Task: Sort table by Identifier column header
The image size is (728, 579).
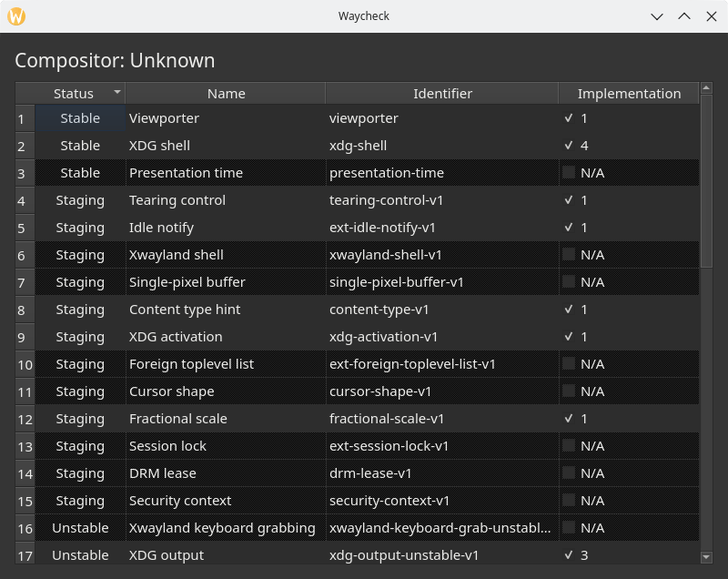Action: (x=442, y=94)
